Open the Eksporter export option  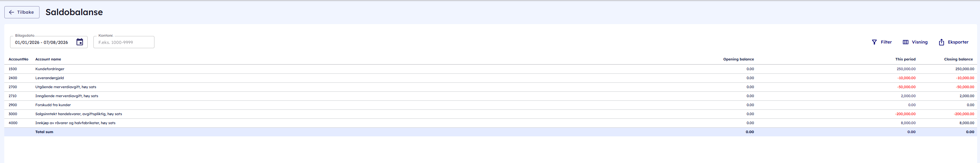click(x=953, y=42)
